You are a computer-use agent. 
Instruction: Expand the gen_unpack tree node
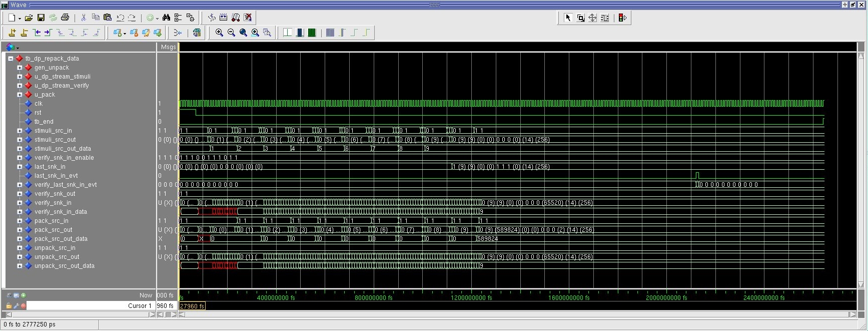(x=20, y=68)
